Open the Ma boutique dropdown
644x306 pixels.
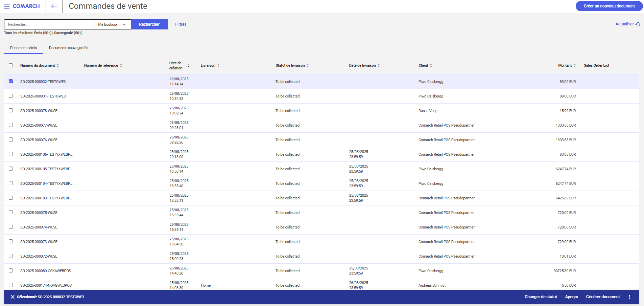pyautogui.click(x=113, y=24)
